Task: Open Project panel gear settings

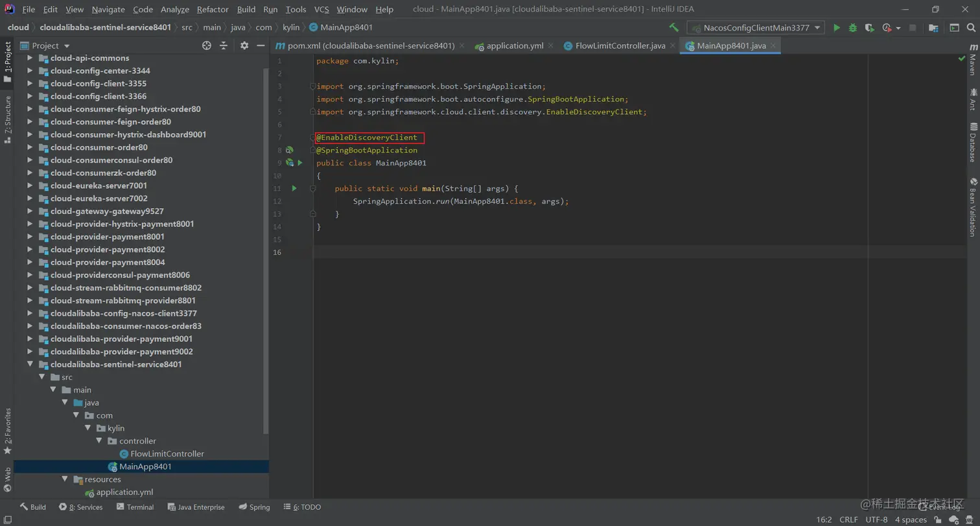Action: pos(244,45)
